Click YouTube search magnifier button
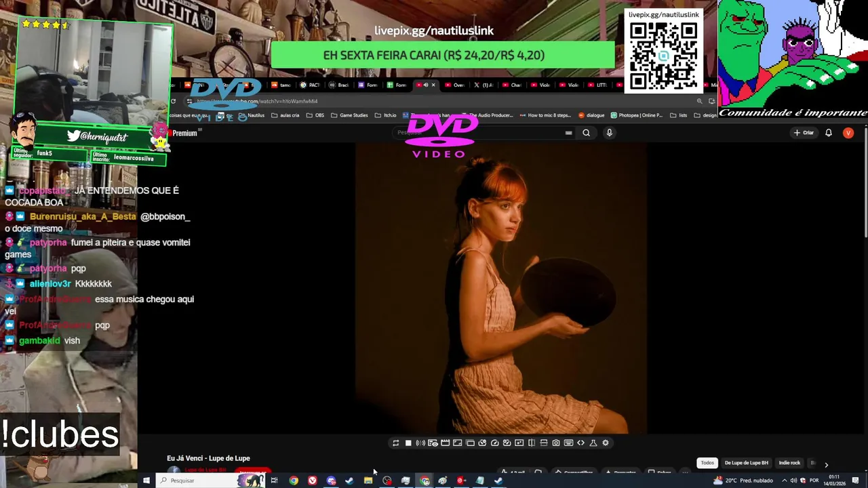The width and height of the screenshot is (868, 488). click(x=587, y=133)
